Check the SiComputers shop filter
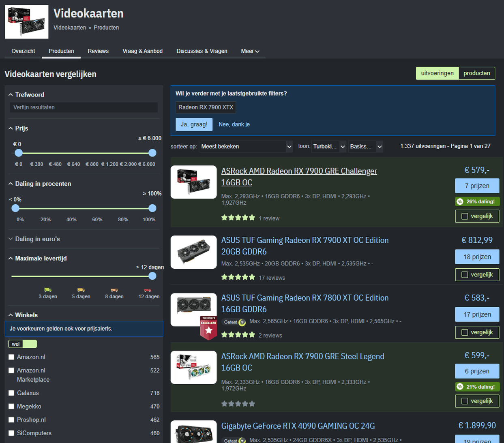Image resolution: width=504 pixels, height=443 pixels. point(11,433)
